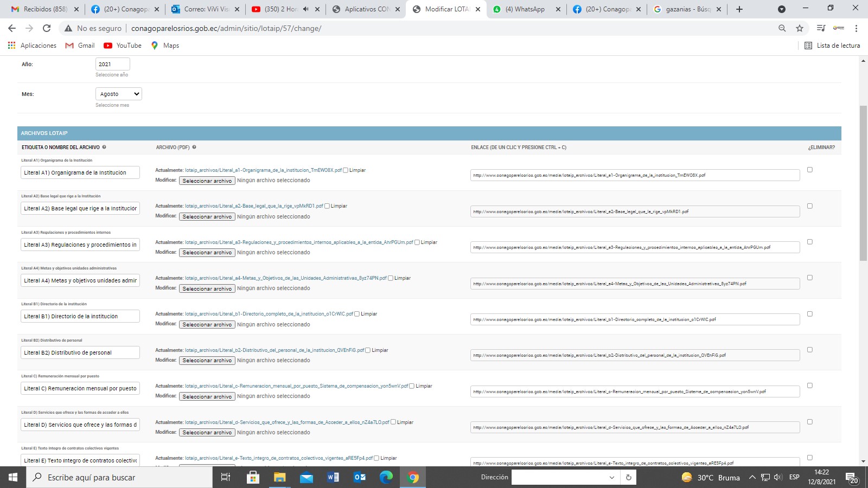
Task: Click the Año input field showing 2021
Action: point(113,64)
